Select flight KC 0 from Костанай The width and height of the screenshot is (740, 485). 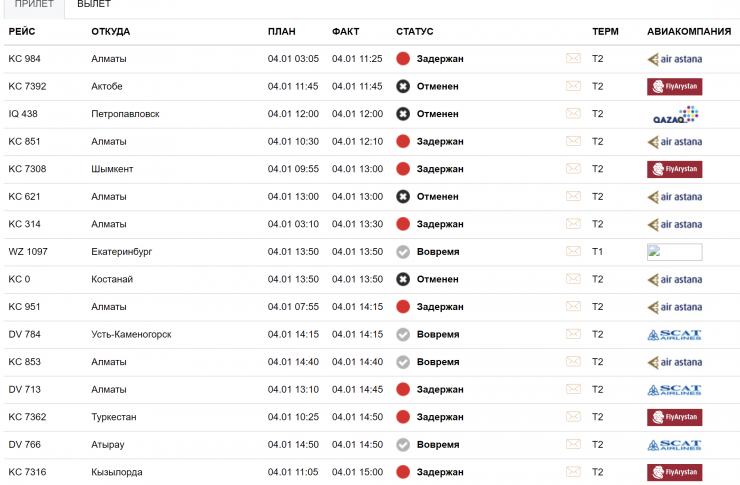click(x=19, y=279)
